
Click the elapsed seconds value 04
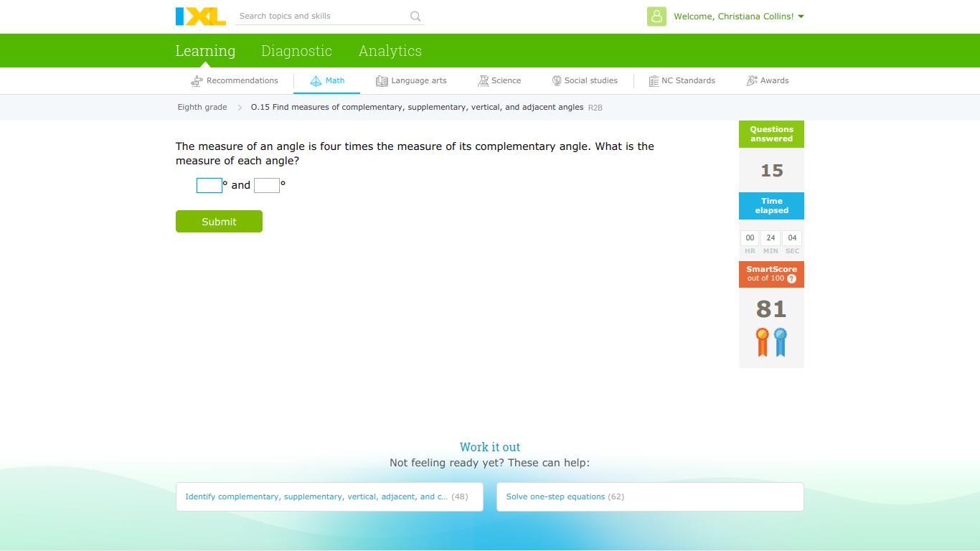click(x=792, y=237)
